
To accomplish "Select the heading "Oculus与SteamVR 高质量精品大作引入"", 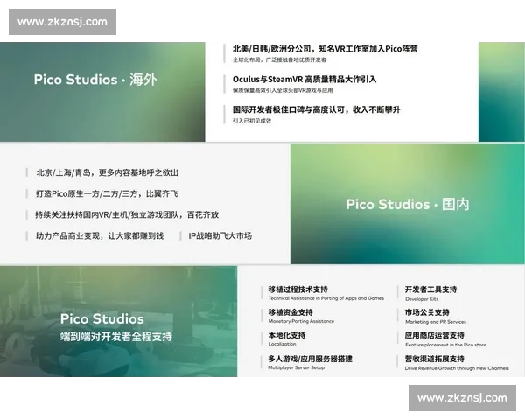I will point(304,80).
